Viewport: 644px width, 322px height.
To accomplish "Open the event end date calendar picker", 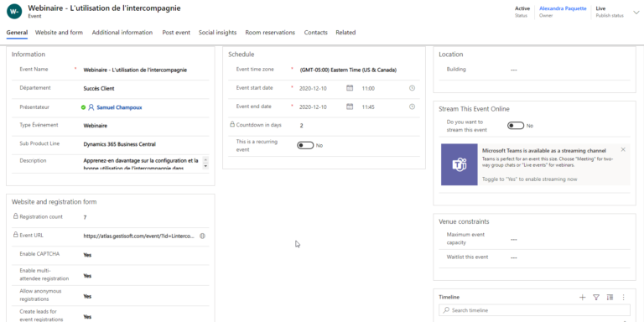I will (350, 106).
